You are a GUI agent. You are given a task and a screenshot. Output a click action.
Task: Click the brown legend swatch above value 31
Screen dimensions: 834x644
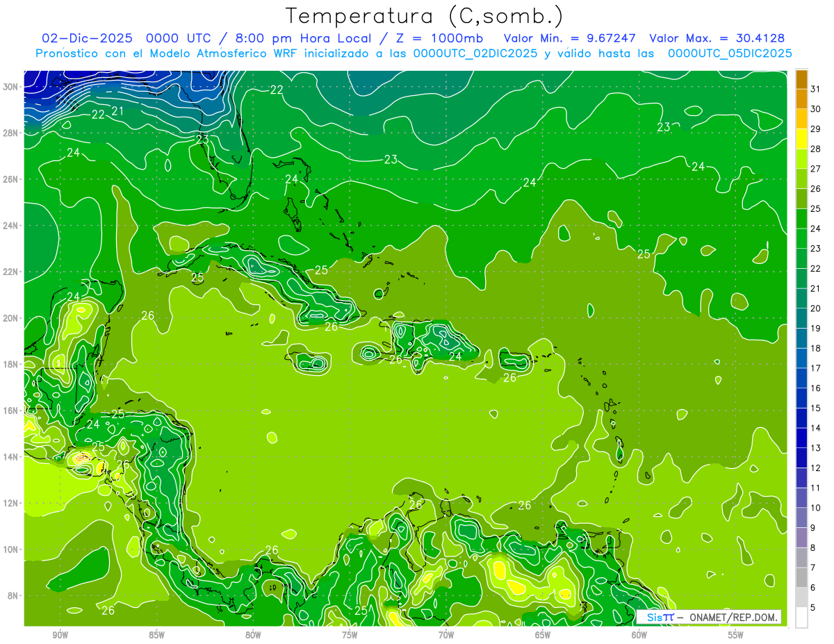tap(801, 80)
